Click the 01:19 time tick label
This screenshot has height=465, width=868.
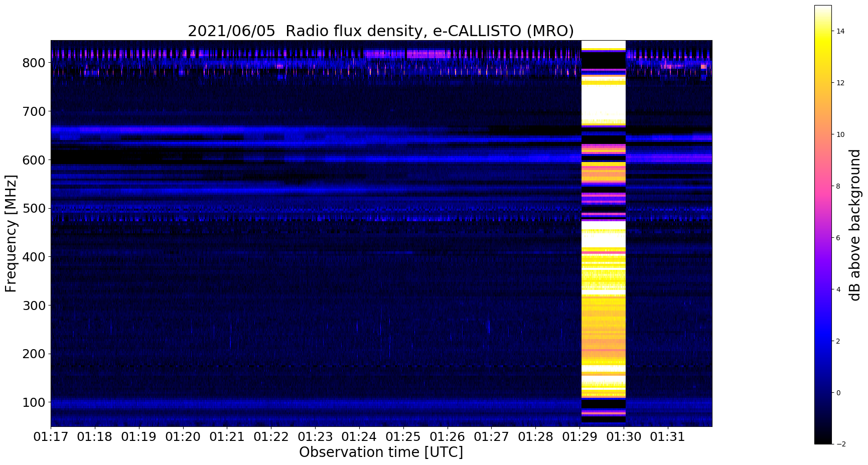point(139,437)
